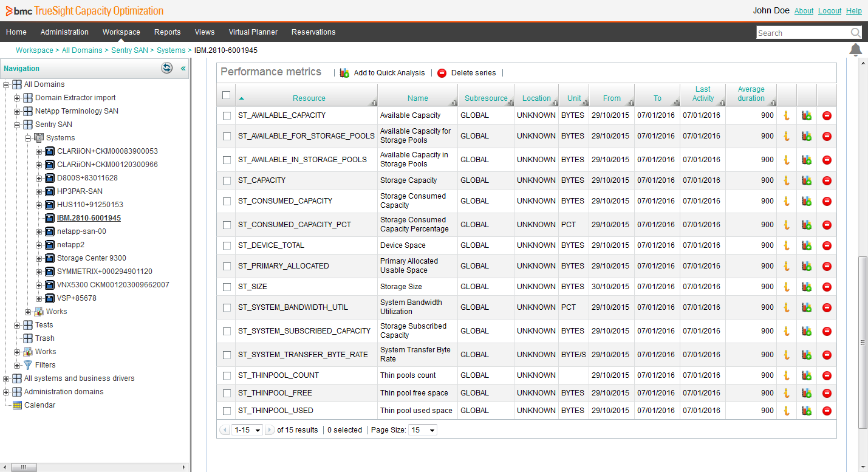Check the ST_DEVICE_TOTAL row checkbox
This screenshot has width=868, height=472.
click(227, 245)
